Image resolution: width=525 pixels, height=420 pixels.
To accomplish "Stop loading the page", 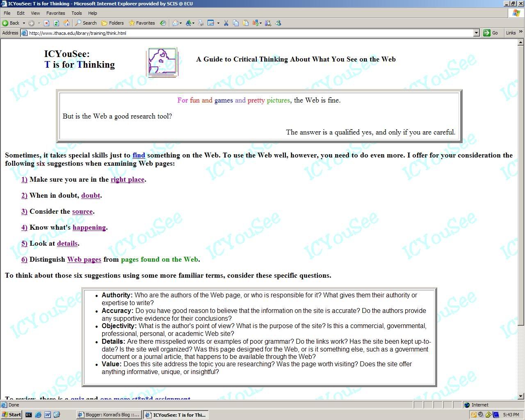I will point(46,23).
